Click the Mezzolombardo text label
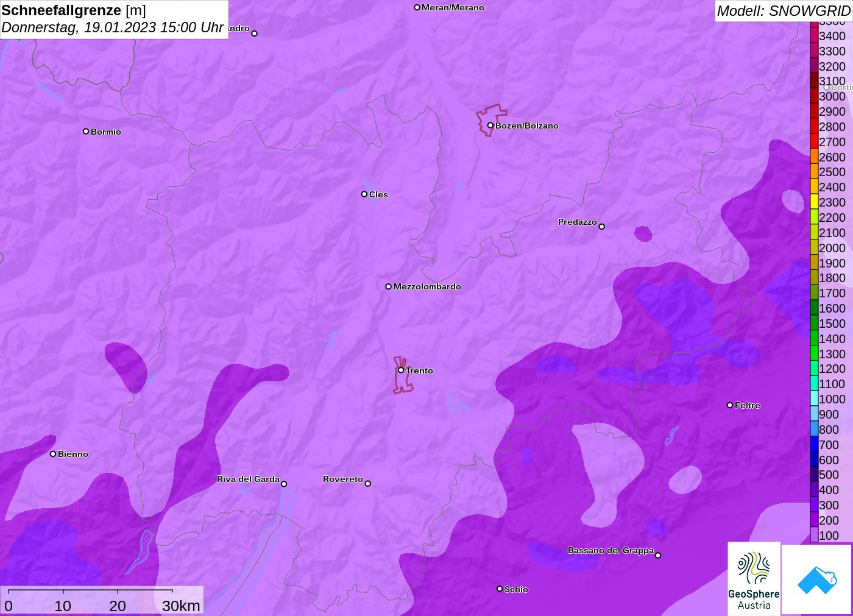This screenshot has width=853, height=616. pyautogui.click(x=427, y=286)
